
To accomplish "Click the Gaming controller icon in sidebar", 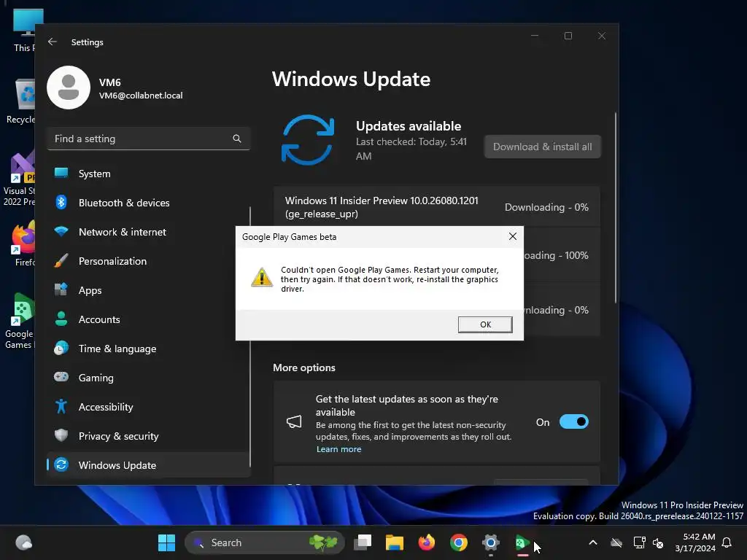I will click(x=61, y=377).
